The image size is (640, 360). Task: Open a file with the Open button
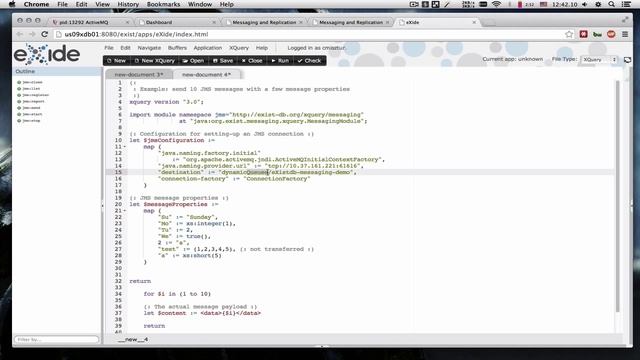pos(193,61)
